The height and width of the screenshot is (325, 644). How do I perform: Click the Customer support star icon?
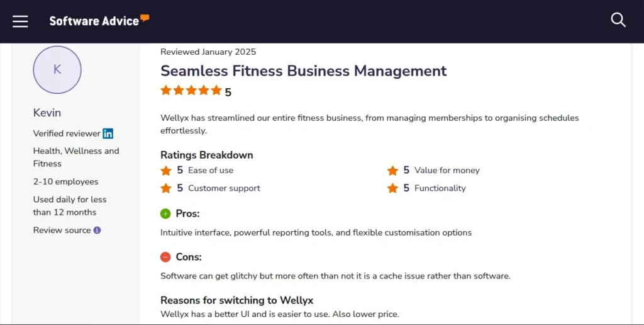[x=166, y=188]
